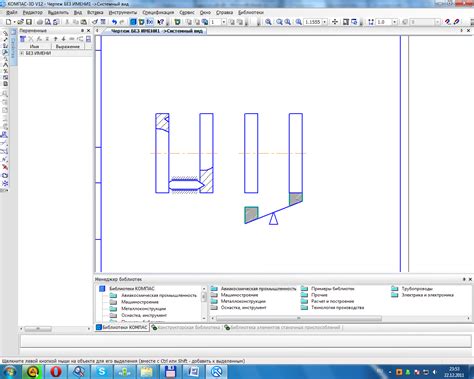This screenshot has height=379, width=474.
Task: Toggle the Library Manager toolbar button
Action: point(133,22)
